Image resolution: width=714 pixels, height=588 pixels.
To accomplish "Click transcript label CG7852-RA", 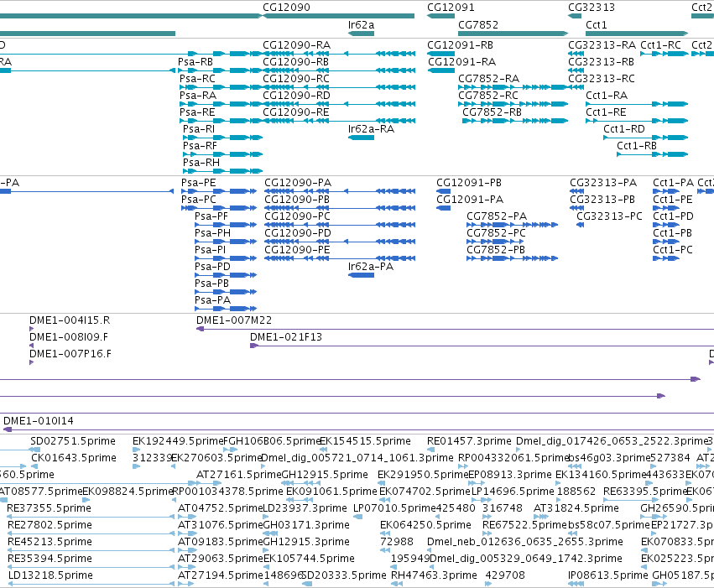I will point(488,79).
